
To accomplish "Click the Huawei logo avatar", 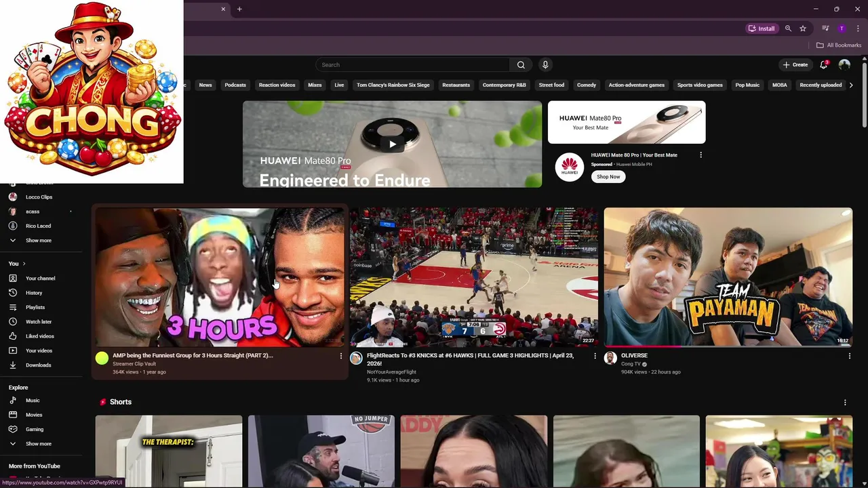I will click(x=570, y=167).
